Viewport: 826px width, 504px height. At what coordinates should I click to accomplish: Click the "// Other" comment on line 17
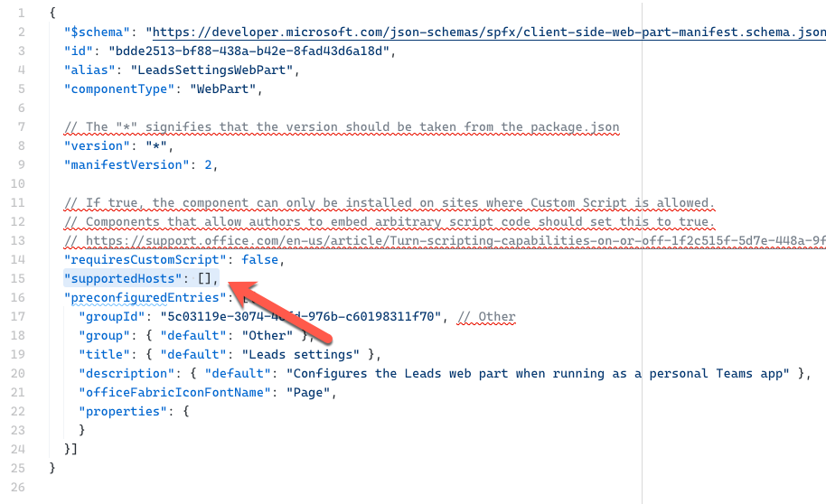click(x=486, y=316)
